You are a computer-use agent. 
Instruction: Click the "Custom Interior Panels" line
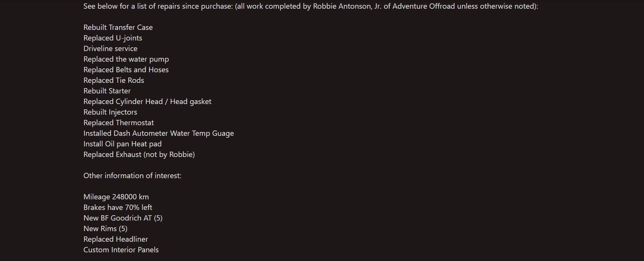(x=121, y=250)
